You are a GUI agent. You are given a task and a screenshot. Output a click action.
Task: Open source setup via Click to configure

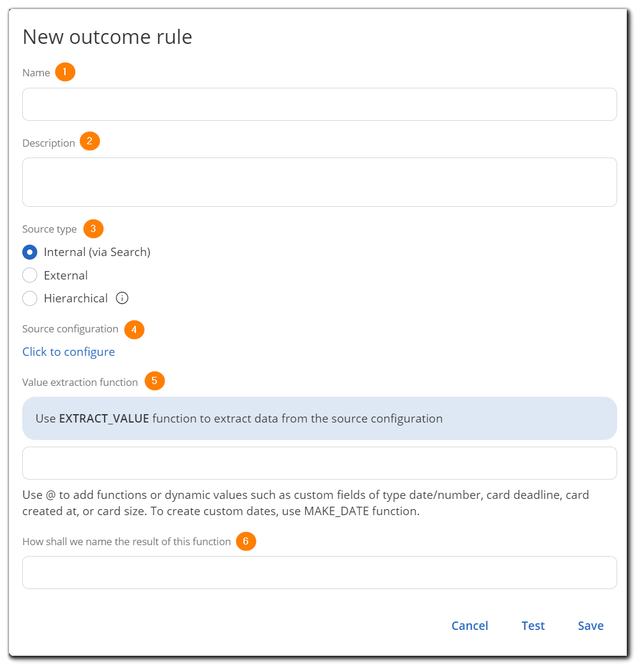(x=68, y=352)
